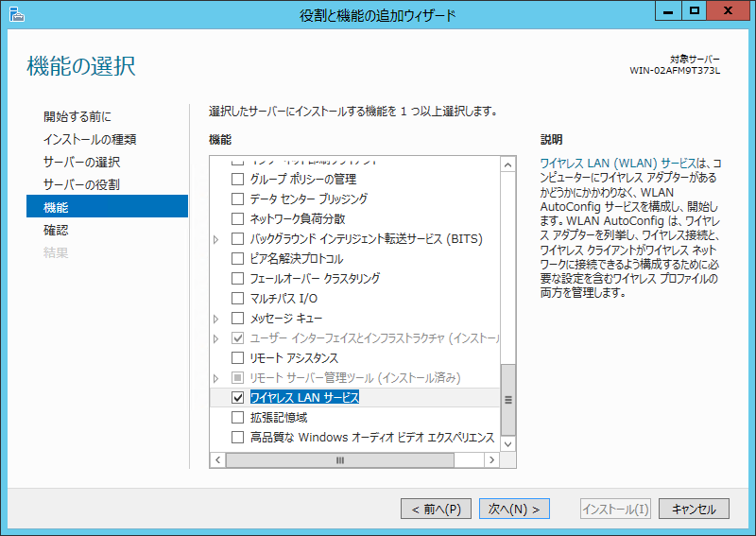
Task: Select リモート アシスタンス feature label
Action: (294, 358)
